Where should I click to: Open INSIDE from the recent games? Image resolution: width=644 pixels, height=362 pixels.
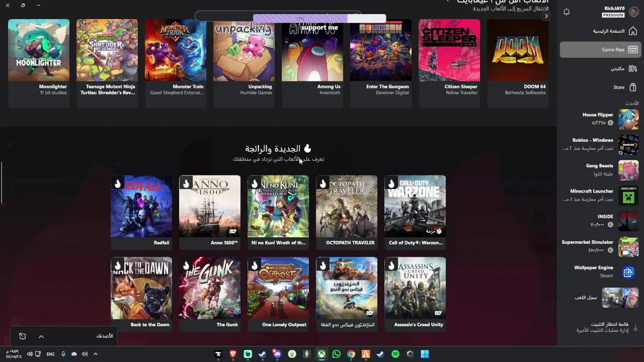tap(600, 221)
